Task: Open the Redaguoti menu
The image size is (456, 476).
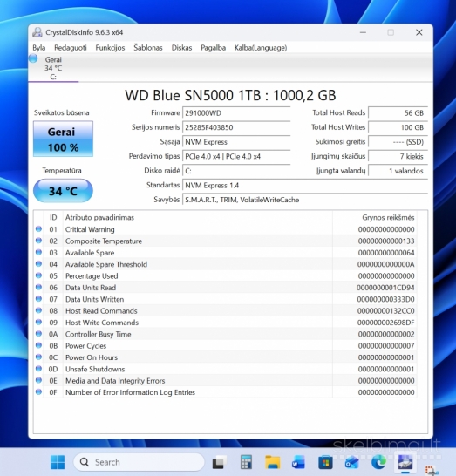Action: pos(71,48)
